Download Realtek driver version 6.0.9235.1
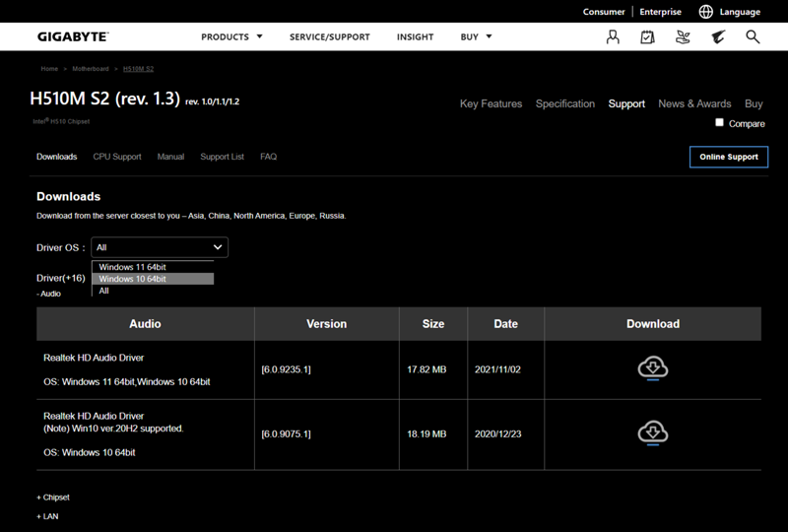The height and width of the screenshot is (532, 788). (x=653, y=368)
